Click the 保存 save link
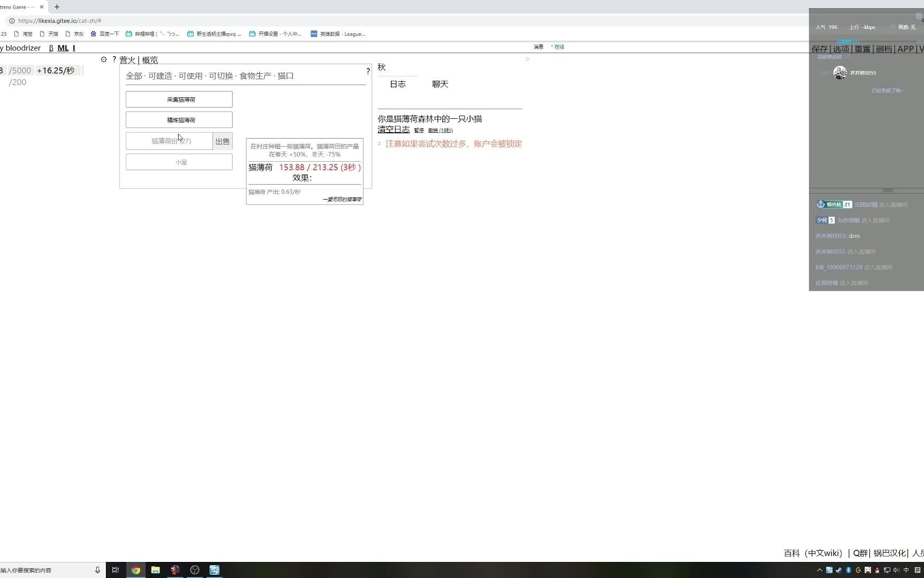The width and height of the screenshot is (924, 578). pos(820,49)
